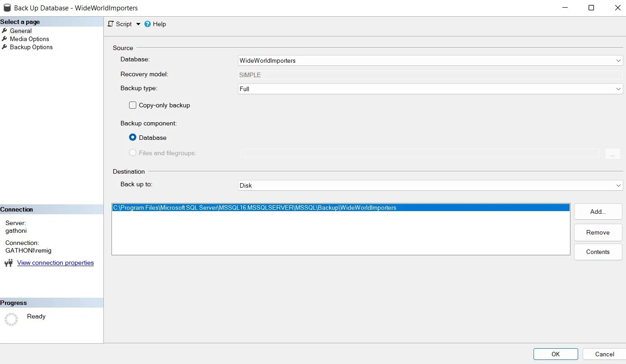
Task: Click the View connection properties icon
Action: click(x=8, y=263)
